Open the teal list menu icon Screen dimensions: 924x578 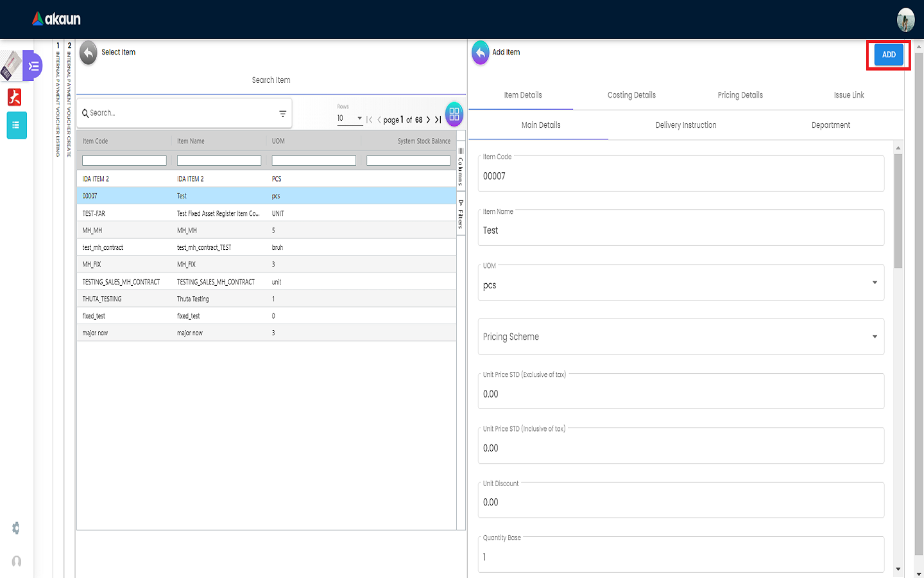click(17, 125)
